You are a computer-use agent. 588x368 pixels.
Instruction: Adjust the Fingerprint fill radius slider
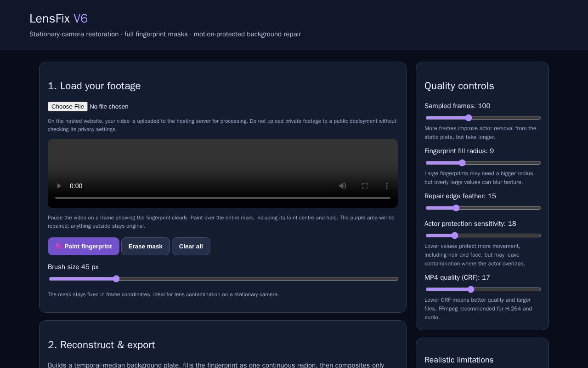point(483,163)
